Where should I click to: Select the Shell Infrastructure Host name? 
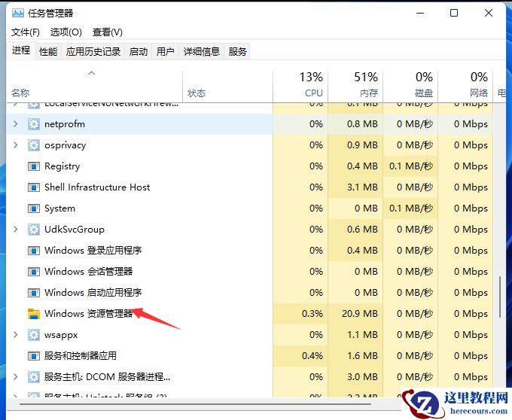pyautogui.click(x=97, y=187)
